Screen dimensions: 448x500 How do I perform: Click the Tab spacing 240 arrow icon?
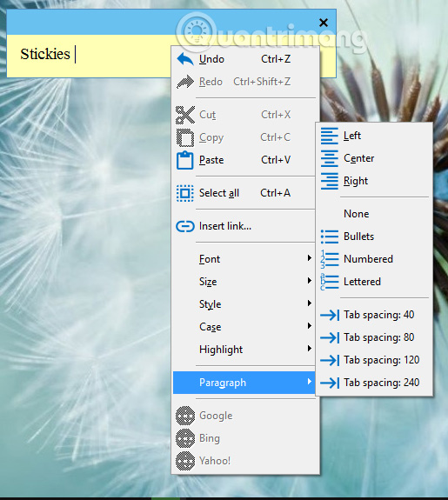pos(330,383)
